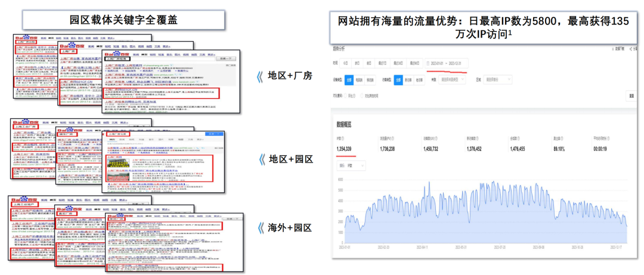Click the 数据下载 download icon

pyautogui.click(x=613, y=48)
